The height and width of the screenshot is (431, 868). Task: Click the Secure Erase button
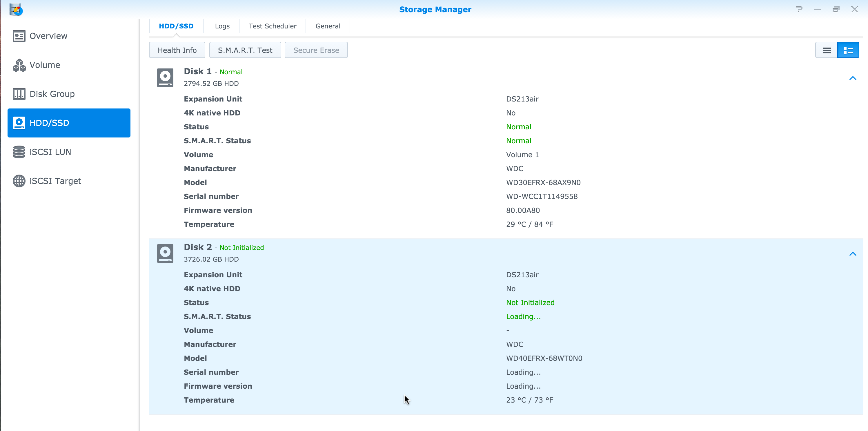click(316, 50)
